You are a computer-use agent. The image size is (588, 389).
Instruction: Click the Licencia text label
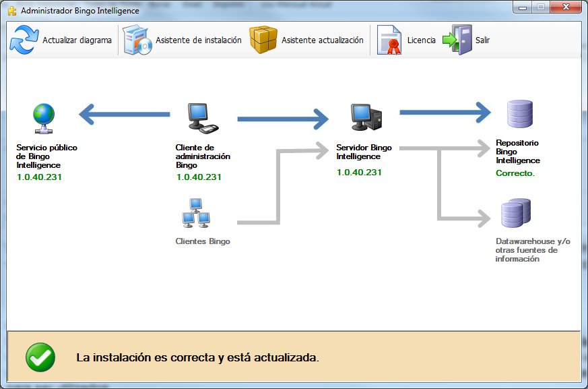click(x=421, y=40)
